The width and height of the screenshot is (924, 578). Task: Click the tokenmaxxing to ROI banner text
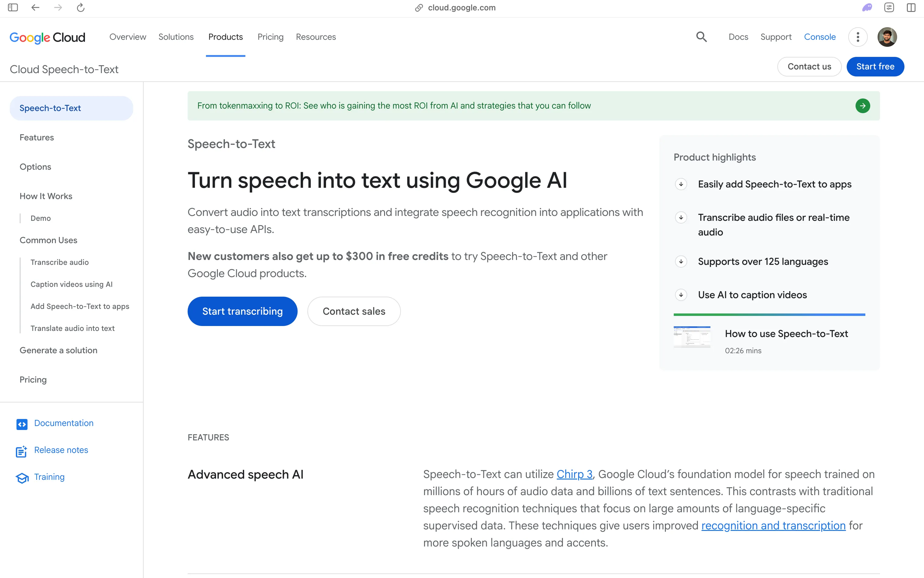394,106
